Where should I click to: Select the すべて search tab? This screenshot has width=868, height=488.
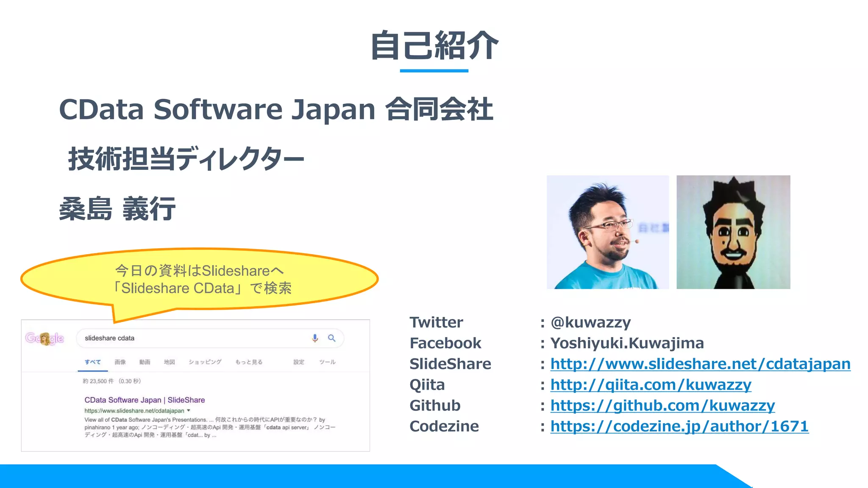click(x=92, y=362)
